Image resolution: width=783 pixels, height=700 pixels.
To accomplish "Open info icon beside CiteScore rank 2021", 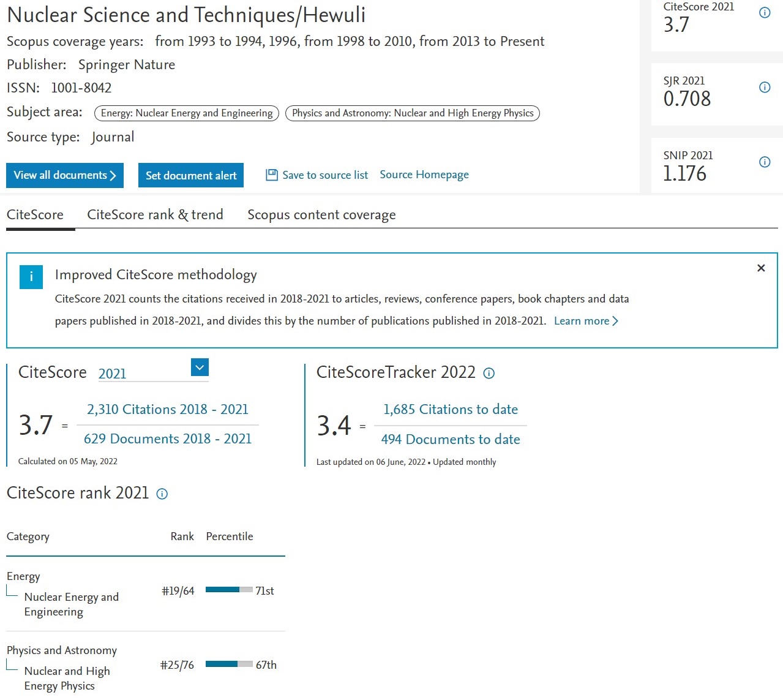I will coord(162,494).
